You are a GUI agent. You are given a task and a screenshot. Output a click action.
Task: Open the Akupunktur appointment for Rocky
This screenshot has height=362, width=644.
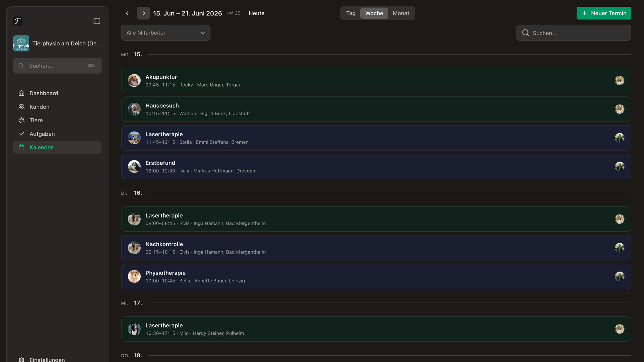(376, 80)
